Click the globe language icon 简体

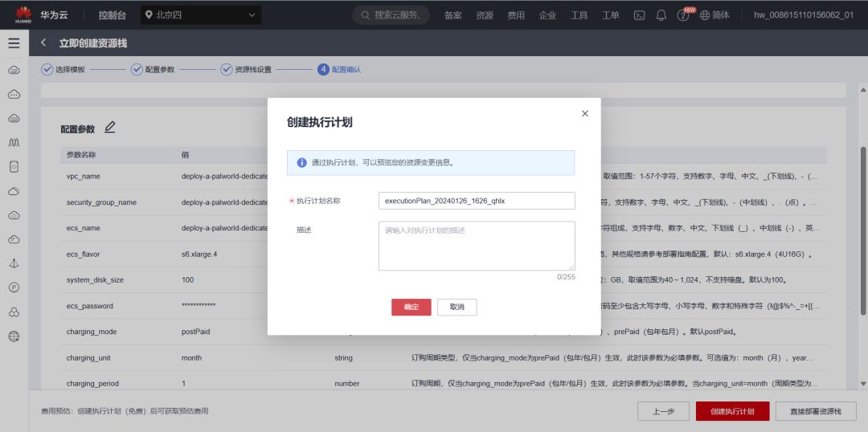714,15
